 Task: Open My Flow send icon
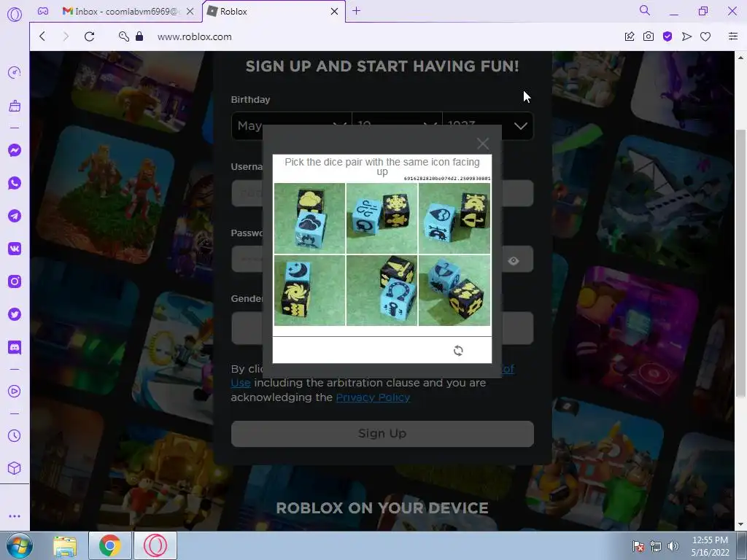(x=686, y=36)
